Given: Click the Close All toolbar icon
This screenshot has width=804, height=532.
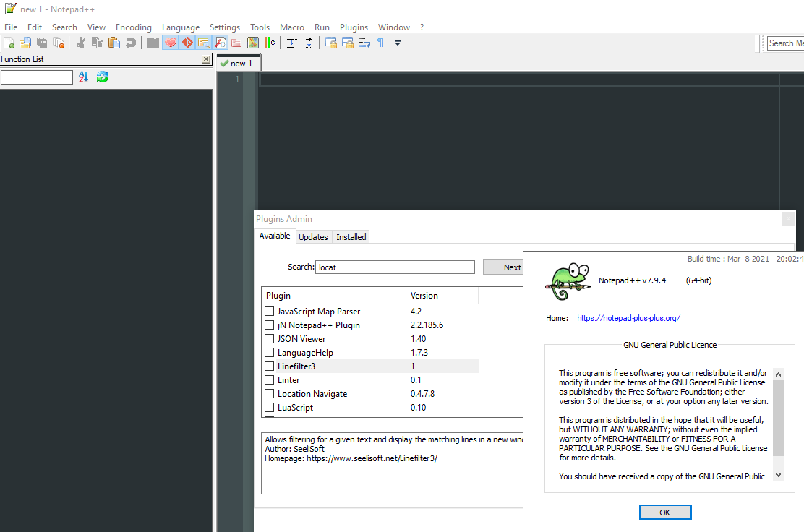Looking at the screenshot, I should (59, 43).
